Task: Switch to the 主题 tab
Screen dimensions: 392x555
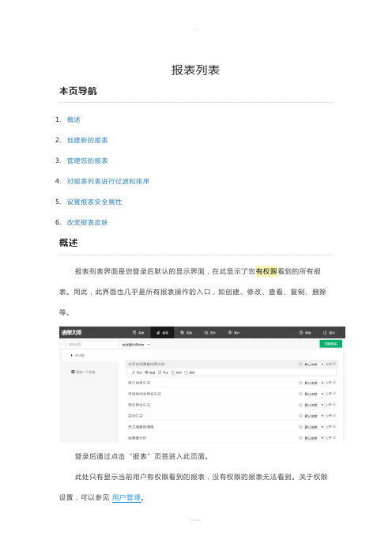Action: coord(186,332)
